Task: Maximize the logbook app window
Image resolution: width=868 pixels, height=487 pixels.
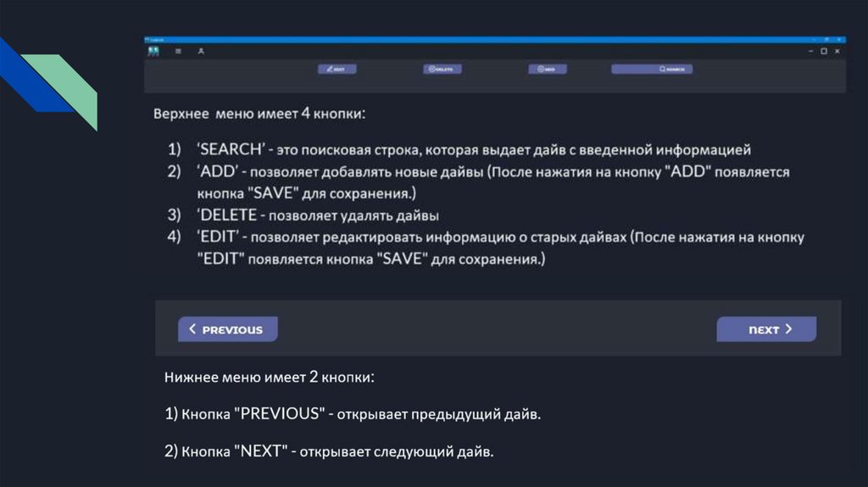Action: point(823,52)
